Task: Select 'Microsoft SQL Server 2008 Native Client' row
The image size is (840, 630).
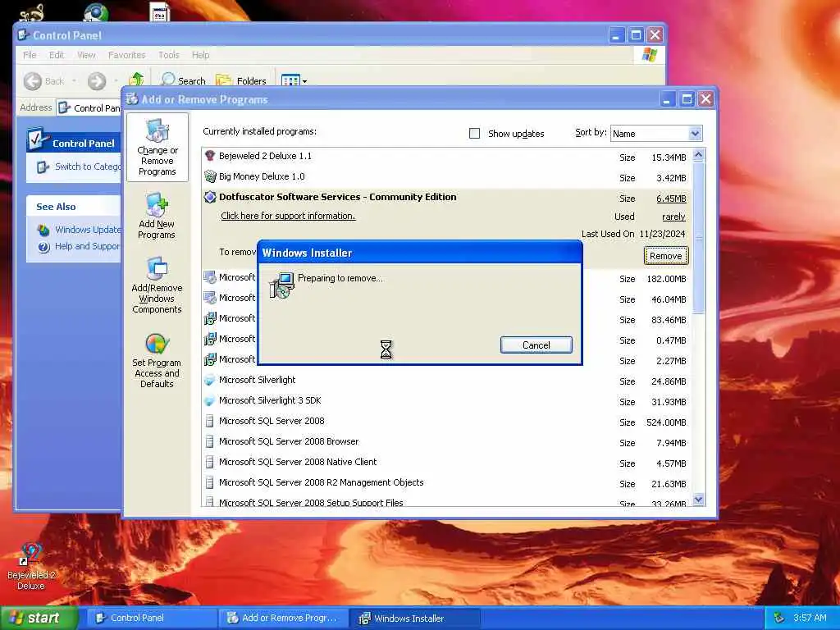Action: [447, 463]
